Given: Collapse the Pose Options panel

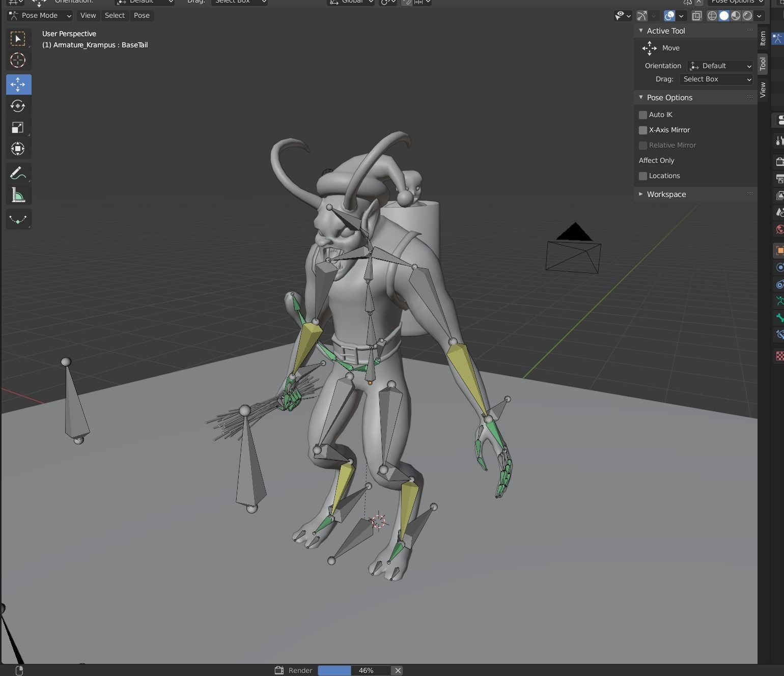Looking at the screenshot, I should pos(641,98).
